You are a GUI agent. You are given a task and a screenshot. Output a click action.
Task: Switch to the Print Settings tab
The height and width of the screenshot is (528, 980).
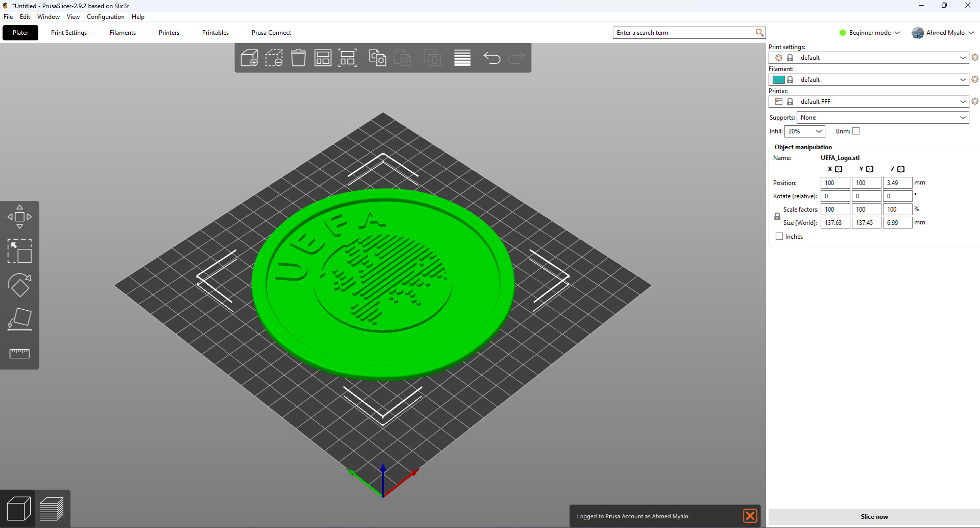click(69, 33)
